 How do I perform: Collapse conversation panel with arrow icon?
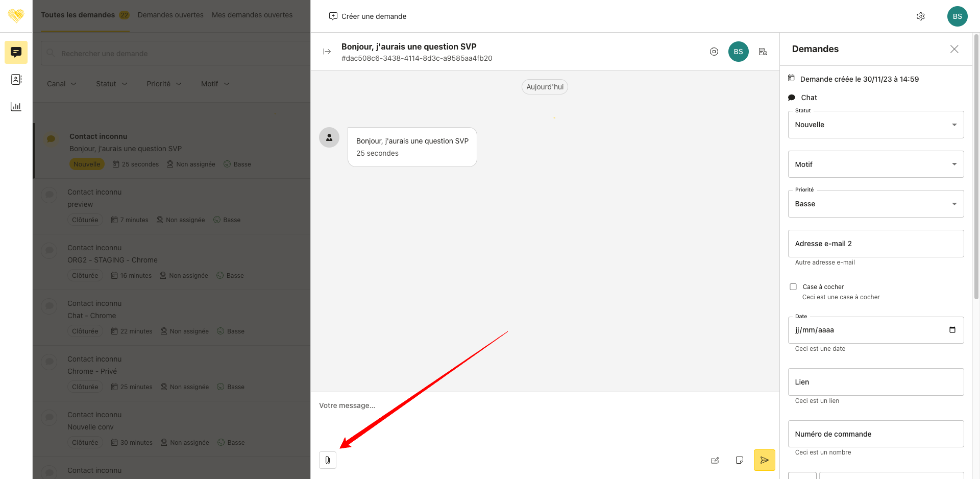coord(327,52)
